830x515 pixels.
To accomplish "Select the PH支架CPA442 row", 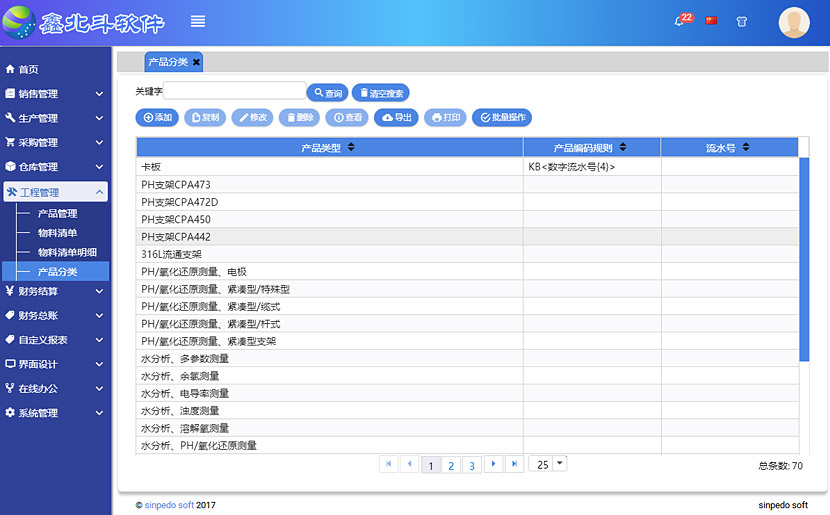I will tap(467, 237).
